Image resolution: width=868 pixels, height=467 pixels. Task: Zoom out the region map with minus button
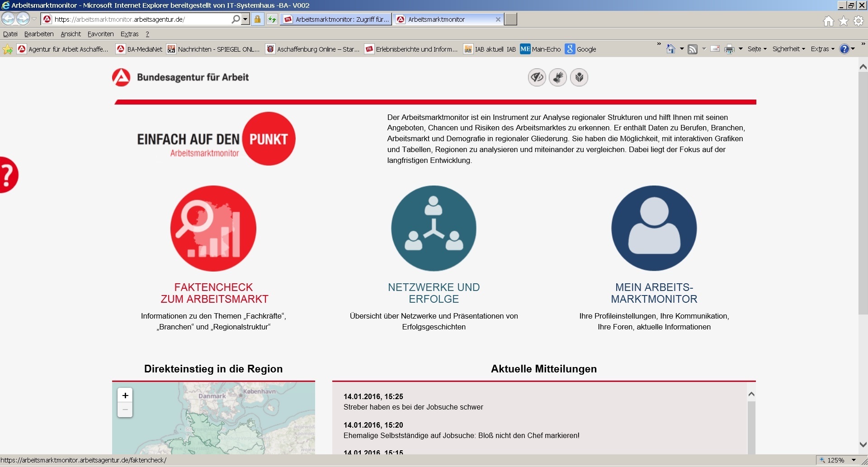coord(125,410)
